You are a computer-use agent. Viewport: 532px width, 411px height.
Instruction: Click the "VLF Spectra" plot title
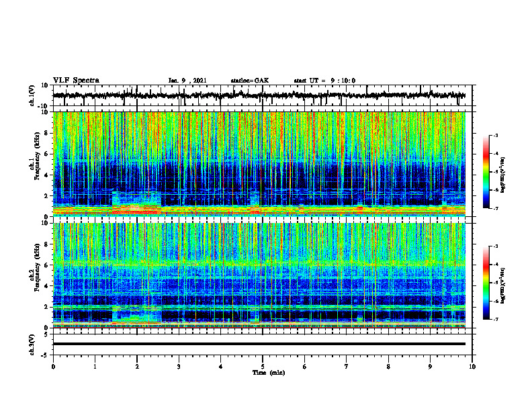(76, 80)
